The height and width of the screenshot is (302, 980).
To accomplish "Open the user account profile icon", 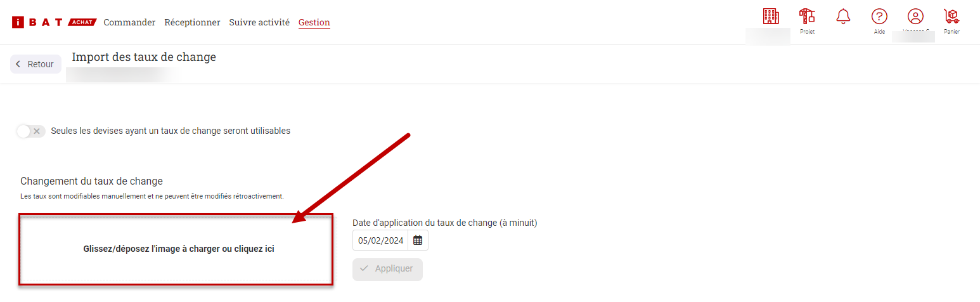I will 915,16.
